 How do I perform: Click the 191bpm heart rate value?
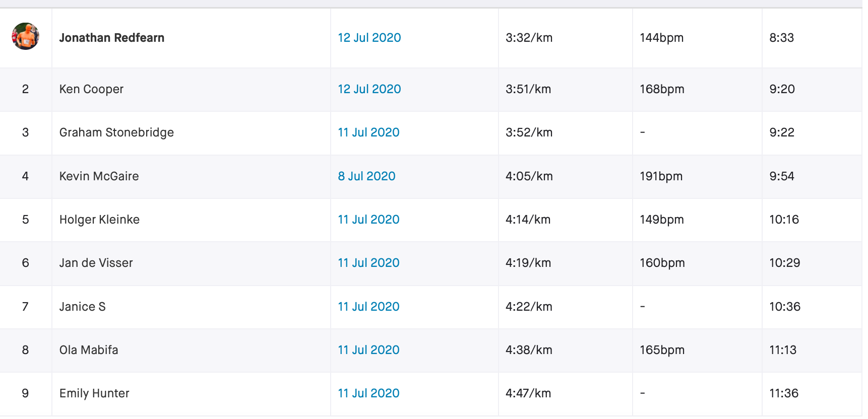661,176
